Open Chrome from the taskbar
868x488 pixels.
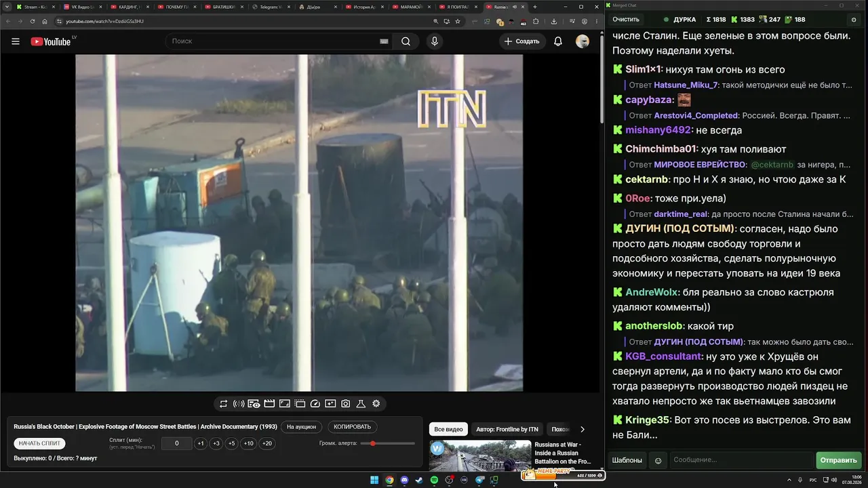[x=389, y=481]
